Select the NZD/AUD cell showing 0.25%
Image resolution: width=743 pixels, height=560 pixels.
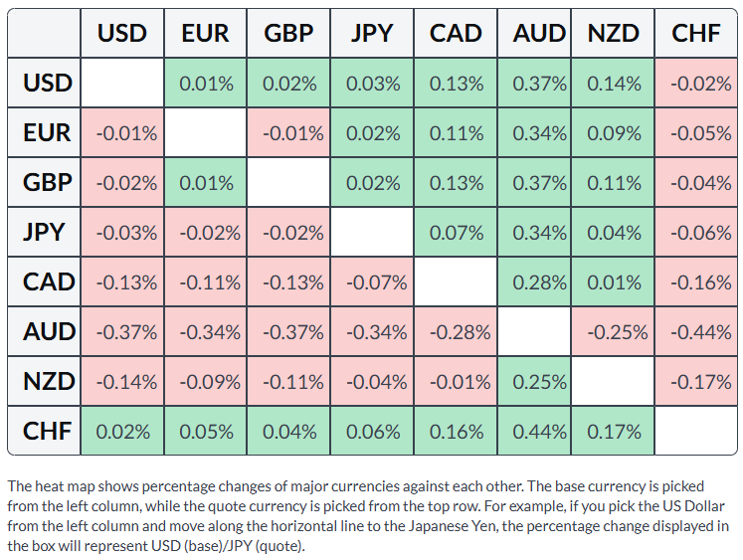(x=534, y=381)
